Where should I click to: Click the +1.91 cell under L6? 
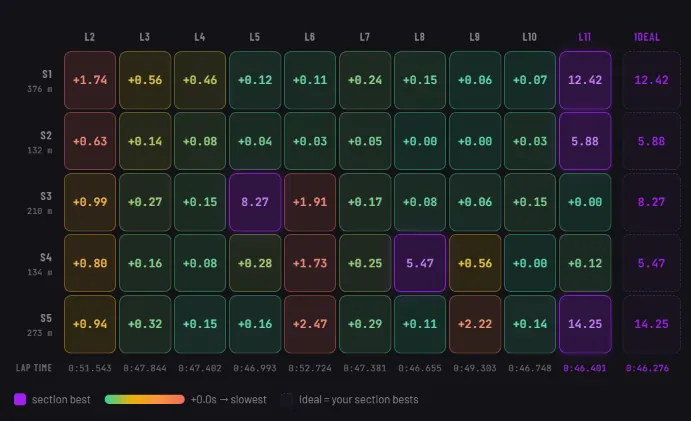[x=310, y=202]
